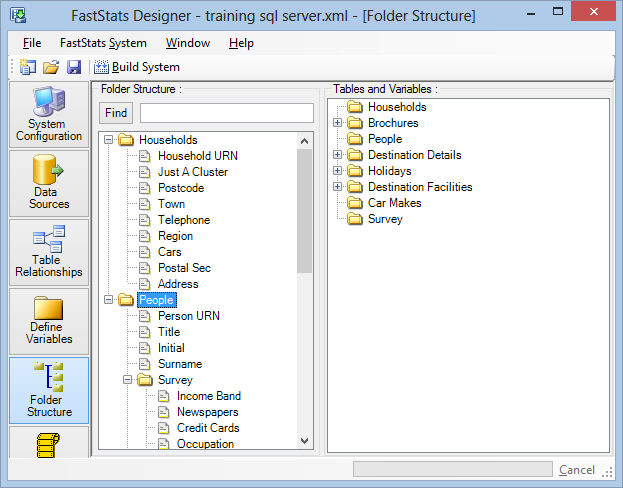This screenshot has height=488, width=623.
Task: Select the Town variable
Action: tap(172, 204)
